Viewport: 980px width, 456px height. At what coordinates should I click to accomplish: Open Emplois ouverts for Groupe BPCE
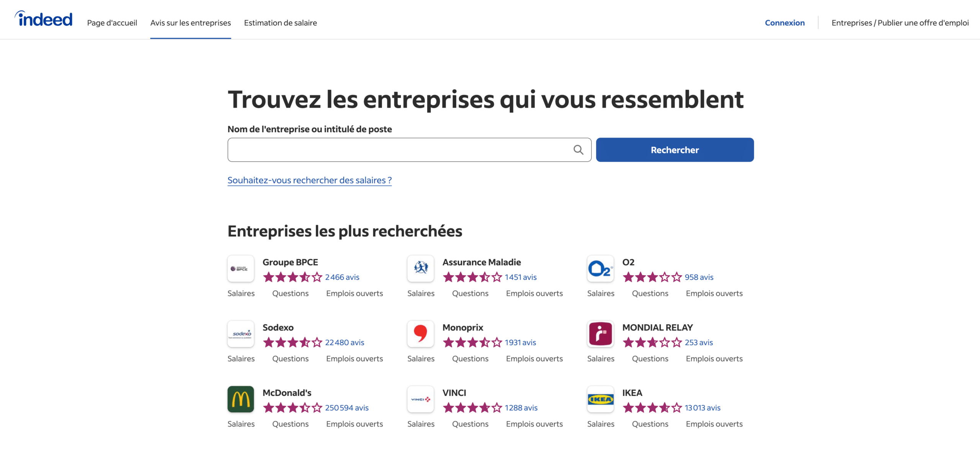[x=354, y=293]
